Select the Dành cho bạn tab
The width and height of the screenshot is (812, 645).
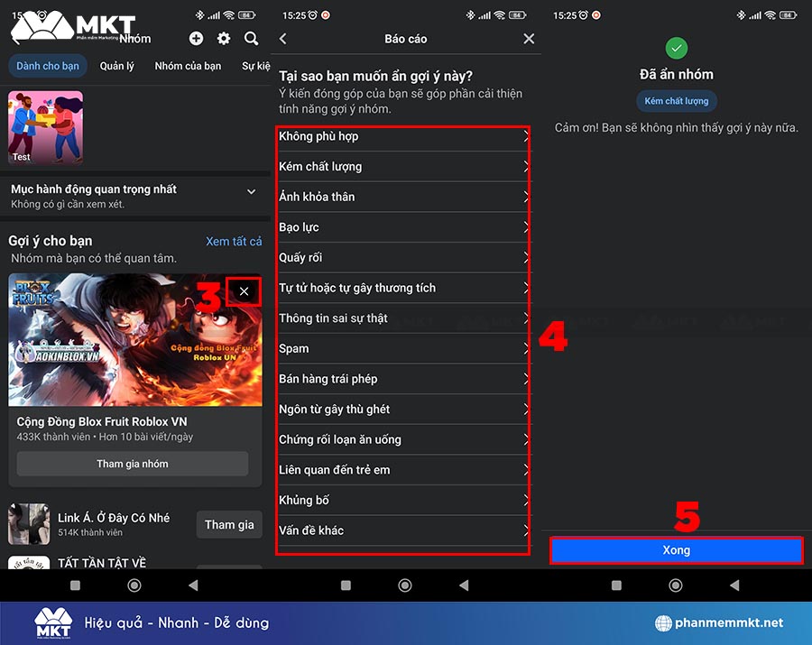click(x=48, y=66)
